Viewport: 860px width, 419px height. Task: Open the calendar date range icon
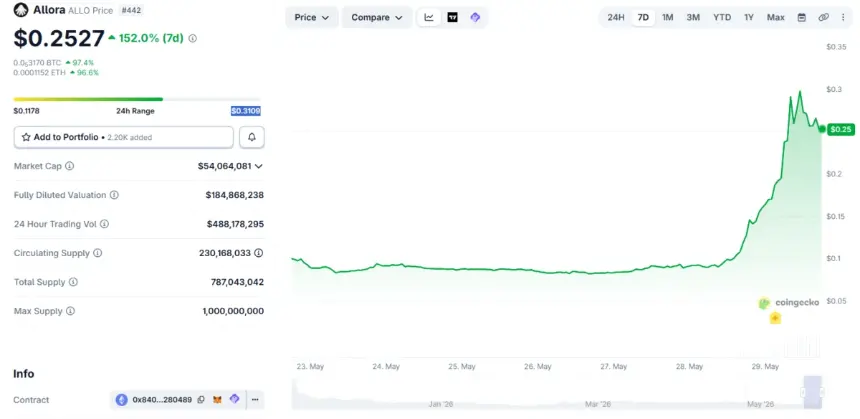[801, 18]
